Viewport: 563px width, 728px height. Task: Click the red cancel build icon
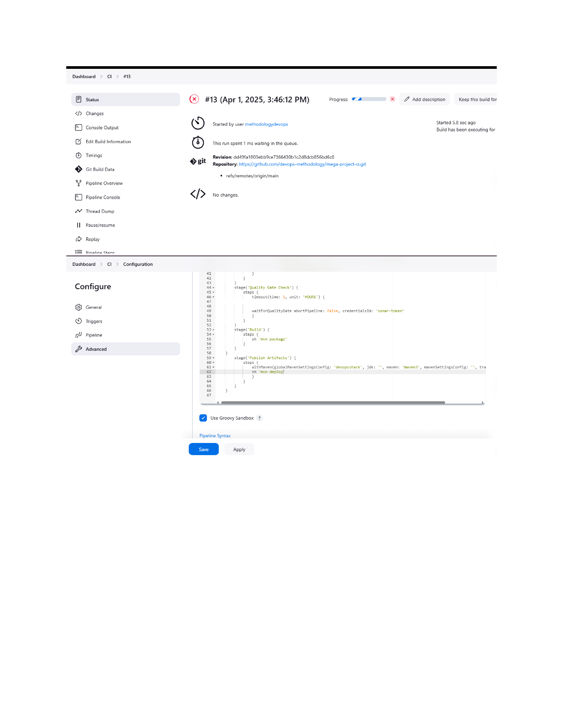(x=393, y=99)
